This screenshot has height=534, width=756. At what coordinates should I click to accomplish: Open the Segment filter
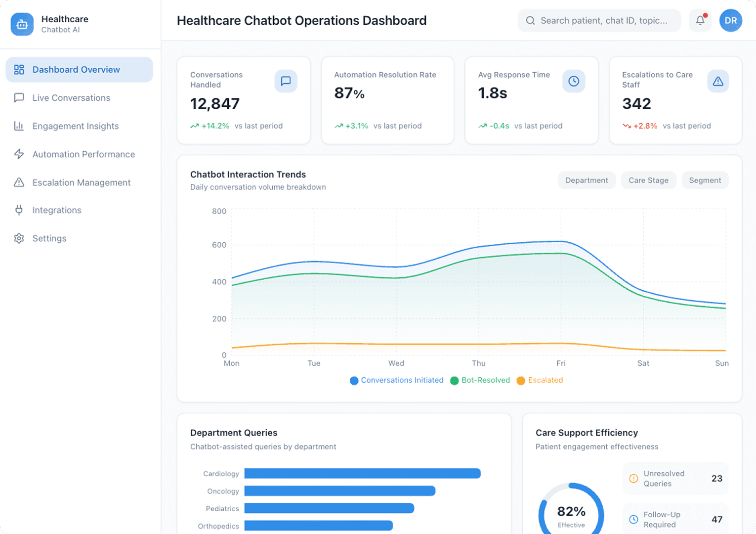click(705, 180)
